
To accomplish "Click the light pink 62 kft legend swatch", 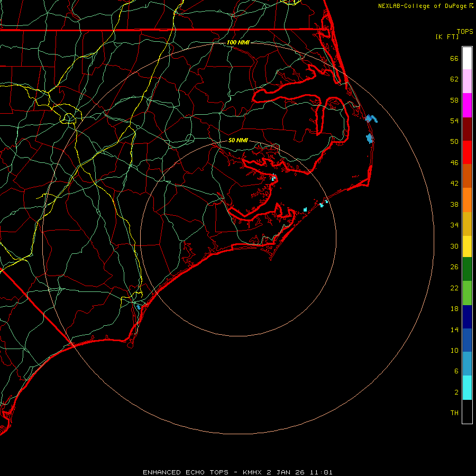I will click(467, 81).
